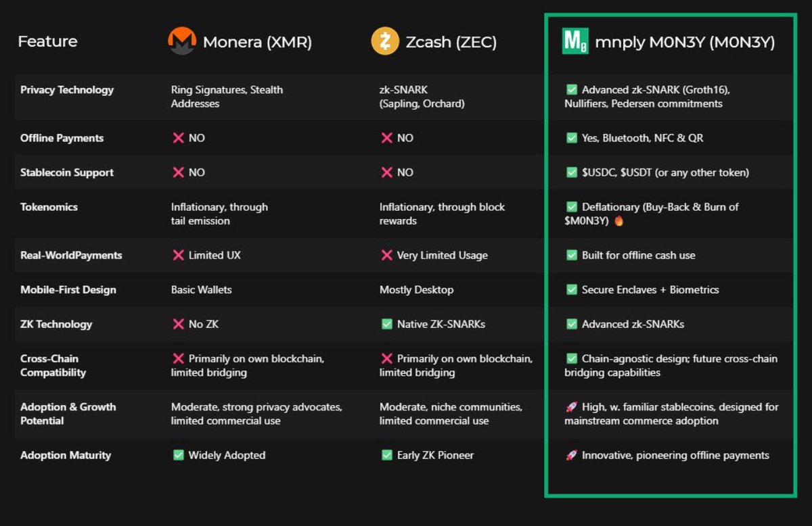This screenshot has width=812, height=526.
Task: Click the "Moderate, strong privacy advocates" cell
Action: 256,414
